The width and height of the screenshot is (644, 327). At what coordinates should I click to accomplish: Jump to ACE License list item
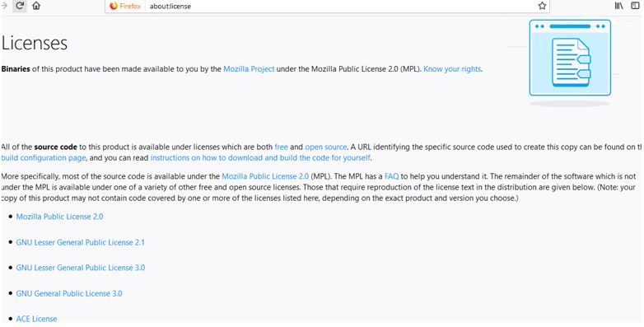[36, 319]
